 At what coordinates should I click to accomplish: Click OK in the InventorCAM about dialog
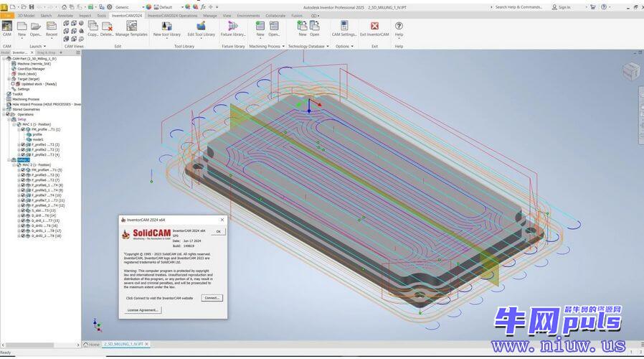tap(218, 231)
